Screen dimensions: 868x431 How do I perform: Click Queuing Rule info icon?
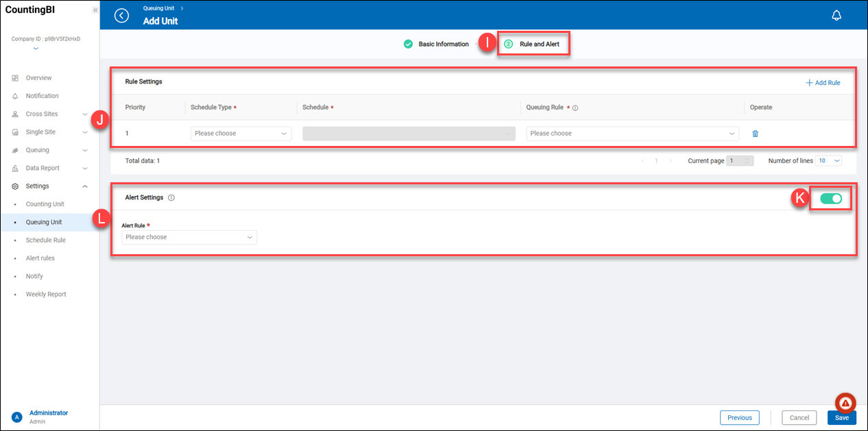(x=575, y=108)
